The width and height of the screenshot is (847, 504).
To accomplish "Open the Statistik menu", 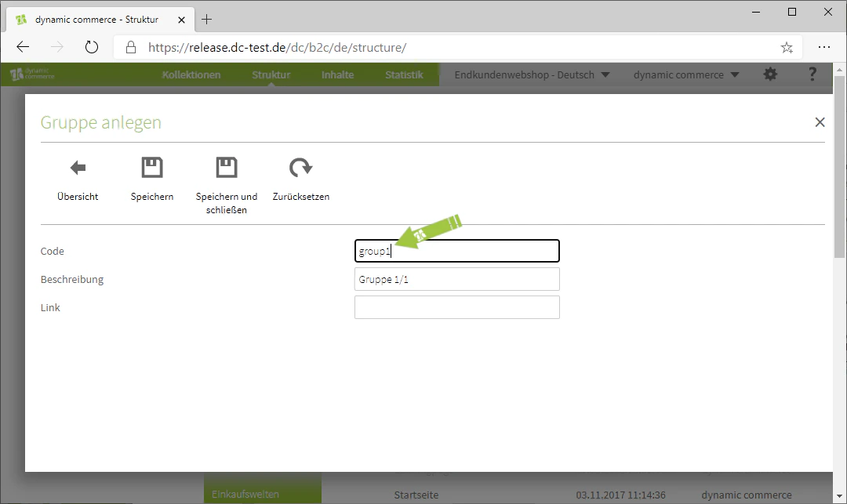I will [404, 74].
